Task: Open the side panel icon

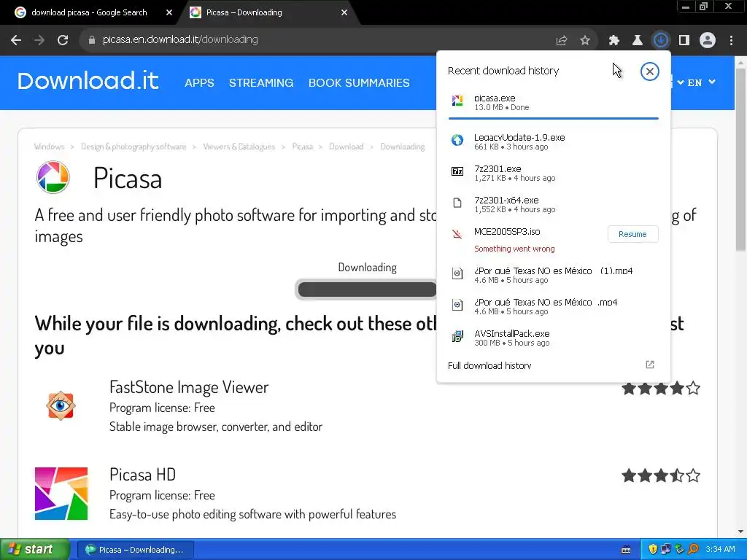Action: tap(684, 41)
